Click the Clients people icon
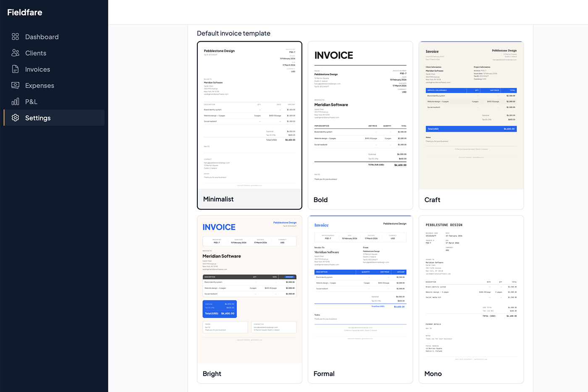 [x=16, y=53]
